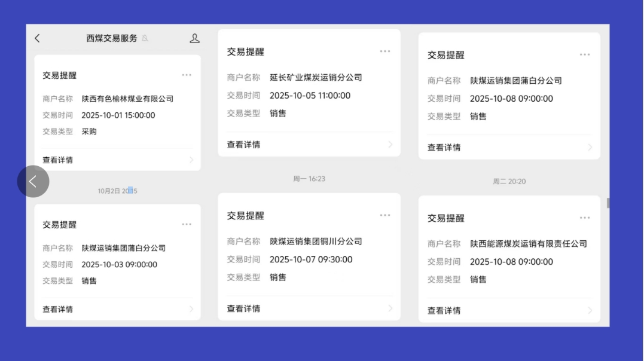The width and height of the screenshot is (644, 361).
Task: Click the back arrow in header
Action: coord(37,38)
